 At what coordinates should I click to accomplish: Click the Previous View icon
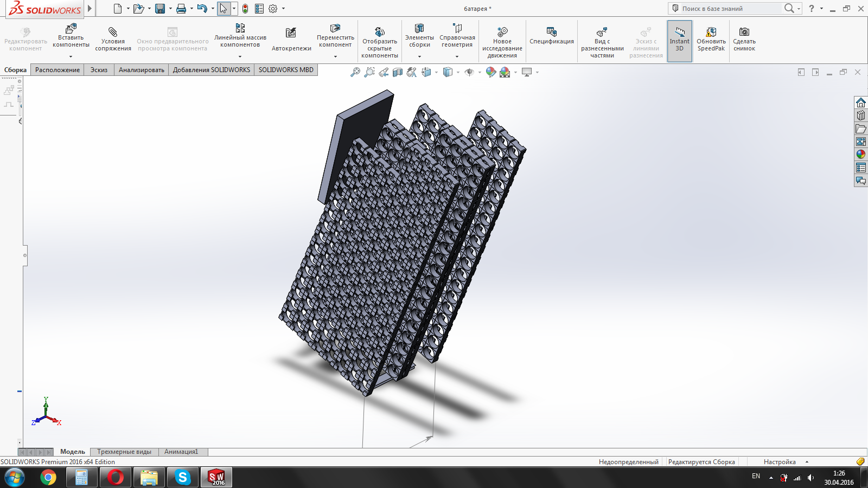tap(384, 72)
